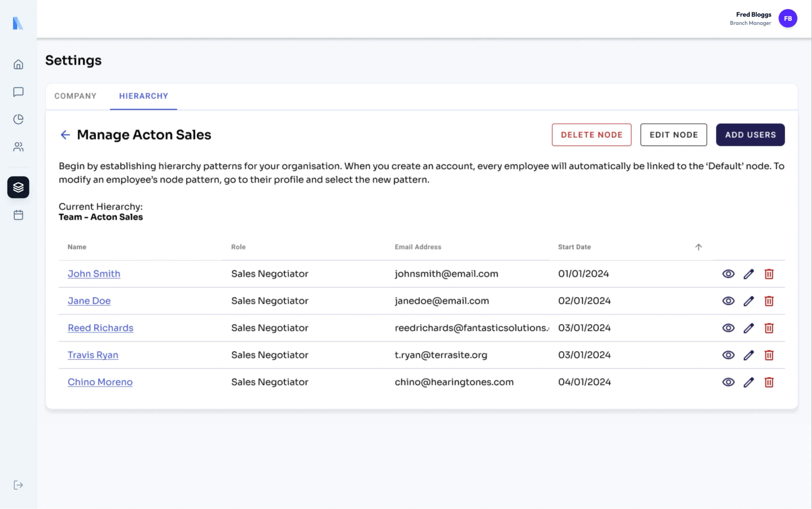812x509 pixels.
Task: Open the FB profile avatar
Action: [x=788, y=18]
